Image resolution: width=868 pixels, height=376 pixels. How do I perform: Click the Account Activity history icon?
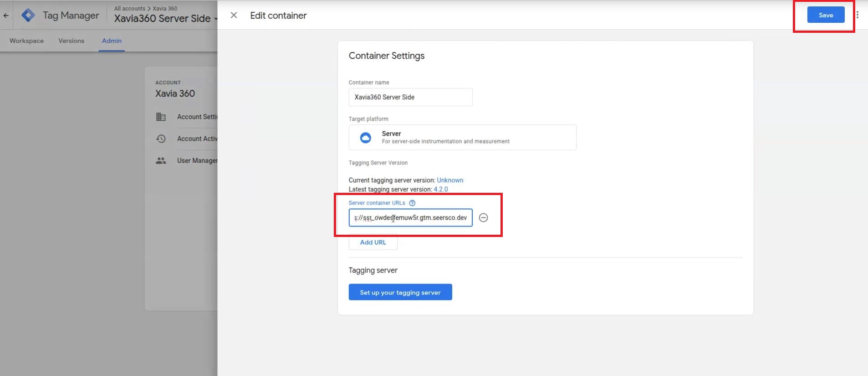161,139
